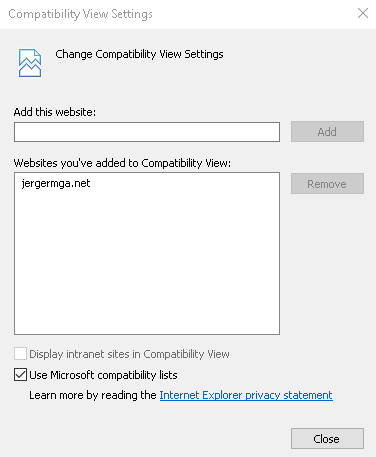Click the Display intranet sites label text
This screenshot has width=376, height=457.
pos(129,354)
